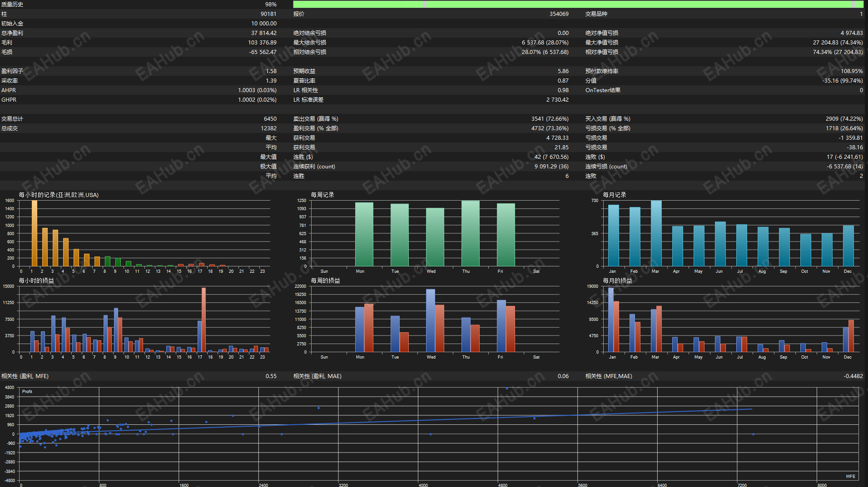Click the 交易总计 value 6450
Viewport: 868px width, 487px height.
tap(270, 119)
